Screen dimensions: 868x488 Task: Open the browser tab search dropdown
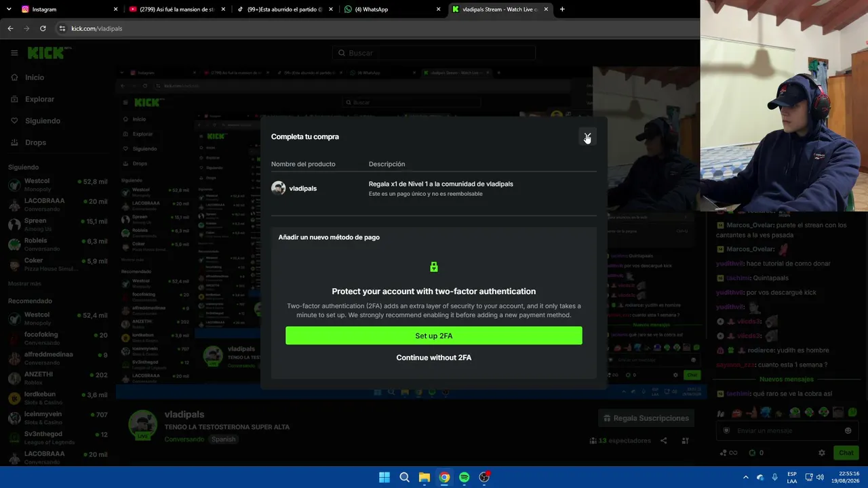coord(8,9)
